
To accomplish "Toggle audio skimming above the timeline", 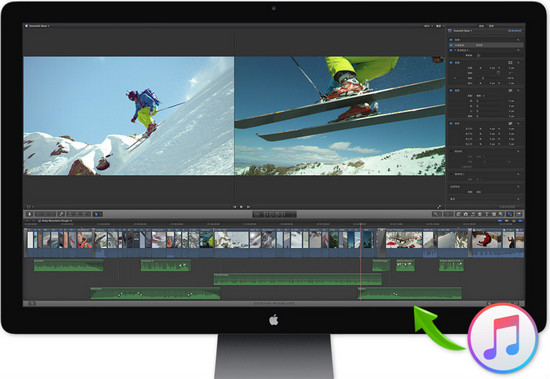I will click(x=507, y=221).
